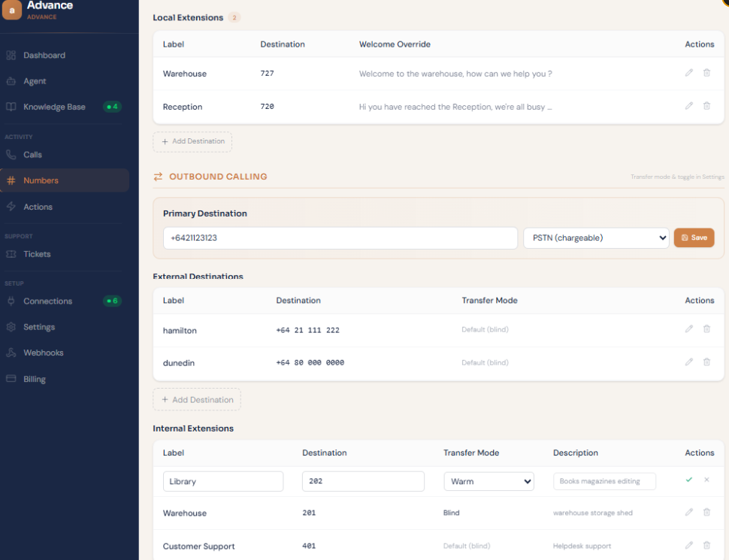Viewport: 729px width, 560px height.
Task: Delete the Reception local extension
Action: (x=706, y=106)
